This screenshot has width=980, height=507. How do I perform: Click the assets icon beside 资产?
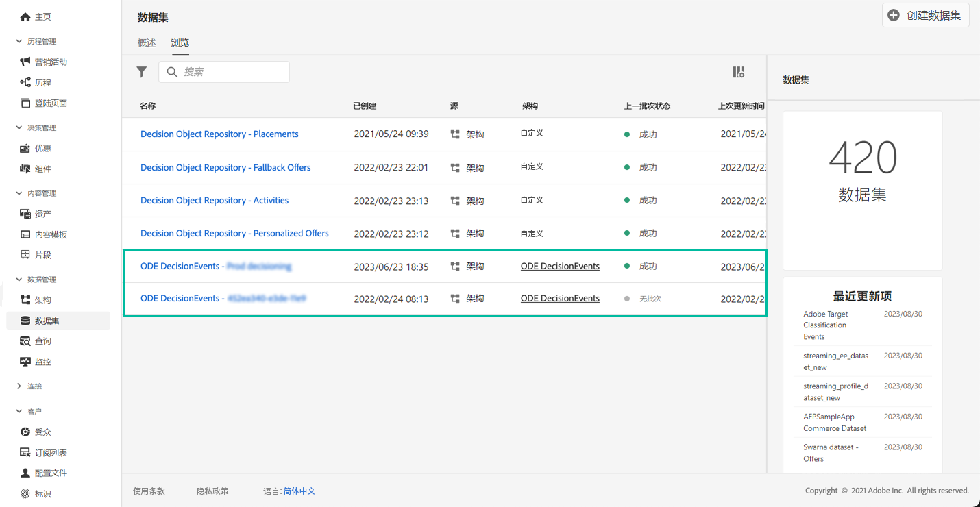[x=25, y=214]
